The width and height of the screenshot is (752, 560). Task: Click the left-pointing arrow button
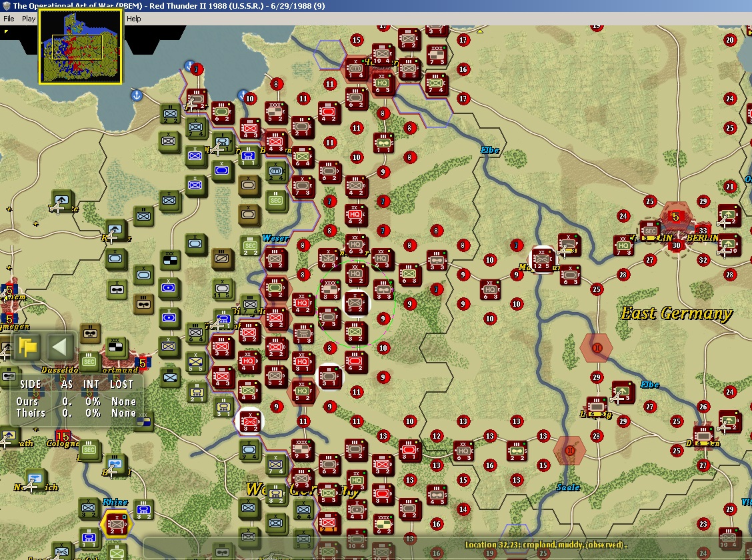[60, 346]
